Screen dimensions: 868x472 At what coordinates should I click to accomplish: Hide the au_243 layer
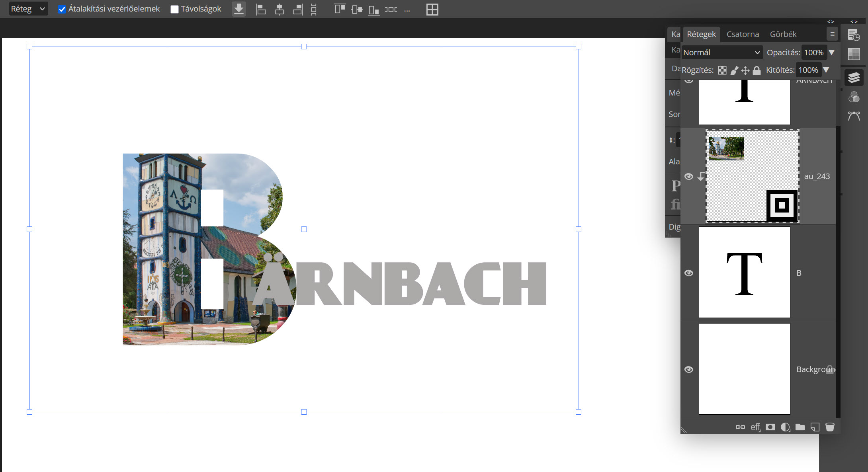[x=689, y=176]
